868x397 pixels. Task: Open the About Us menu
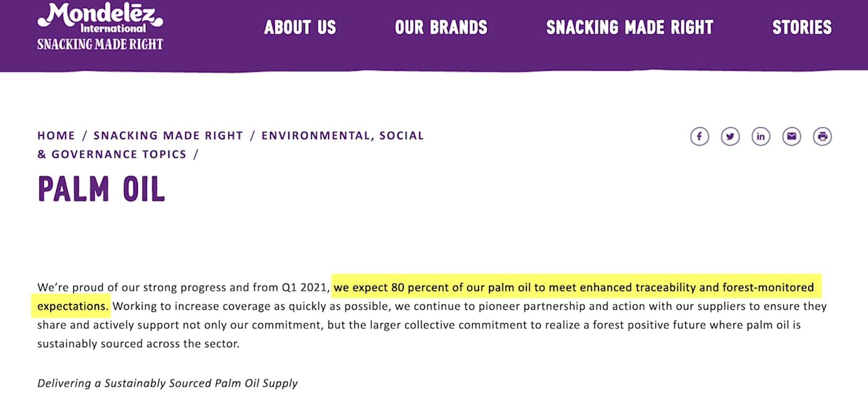point(300,27)
